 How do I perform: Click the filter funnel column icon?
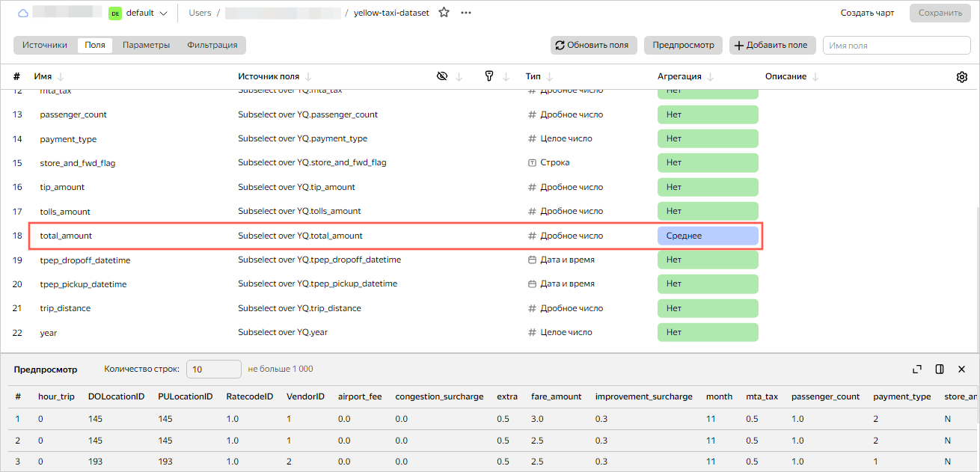(x=489, y=76)
